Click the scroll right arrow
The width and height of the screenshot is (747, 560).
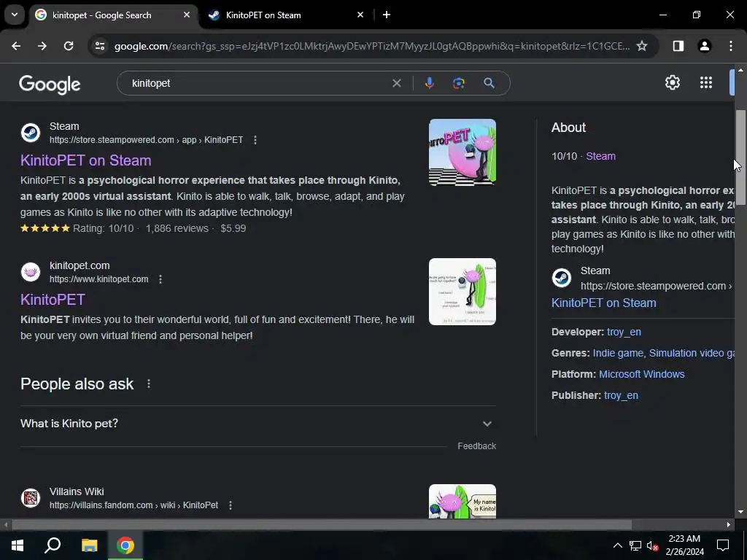(x=729, y=525)
